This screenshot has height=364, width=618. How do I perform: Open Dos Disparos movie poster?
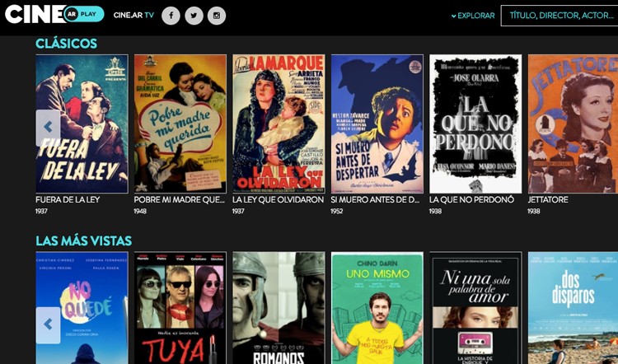tap(573, 308)
